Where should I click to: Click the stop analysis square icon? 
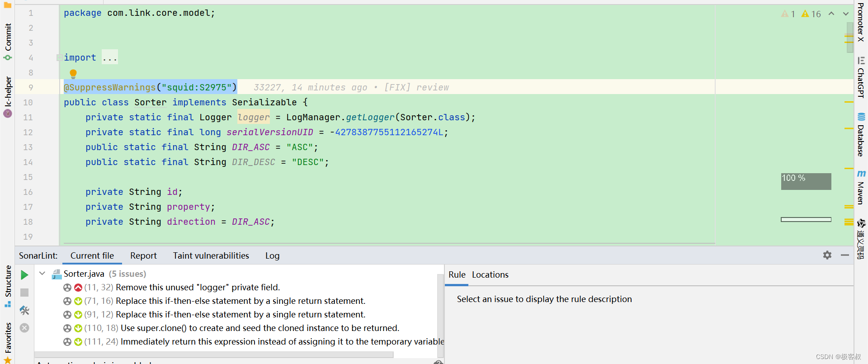(x=24, y=293)
